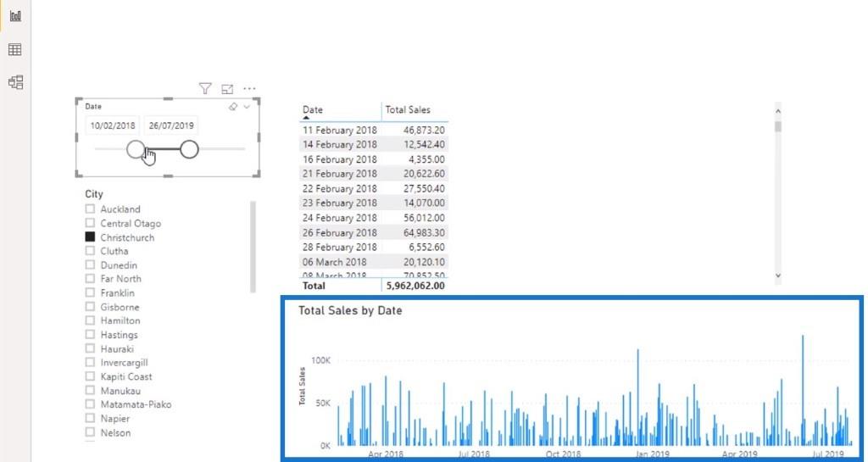868x462 pixels.
Task: Select the 14 February 2018 date cell
Action: pos(339,144)
